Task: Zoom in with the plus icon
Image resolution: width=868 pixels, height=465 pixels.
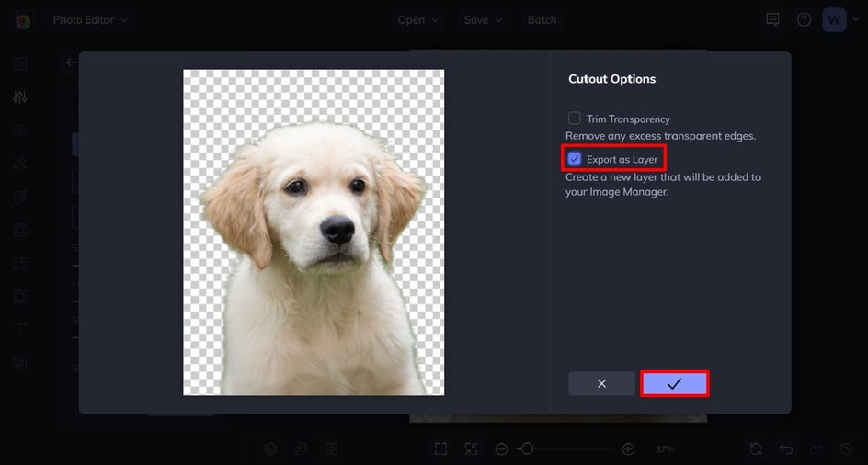Action: [x=628, y=448]
